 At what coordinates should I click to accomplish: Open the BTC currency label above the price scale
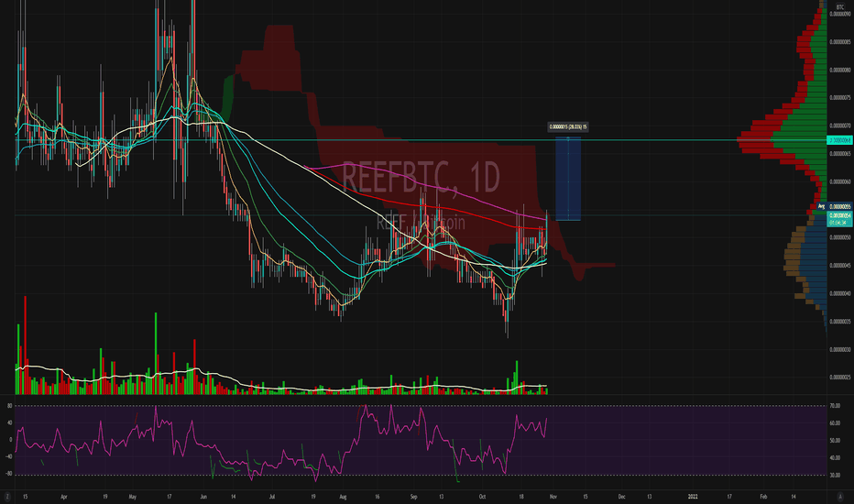840,7
